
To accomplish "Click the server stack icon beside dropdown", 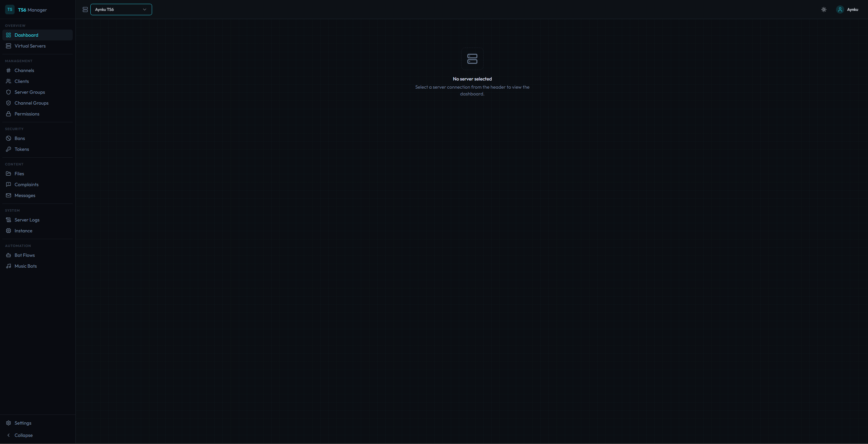I will pos(85,10).
